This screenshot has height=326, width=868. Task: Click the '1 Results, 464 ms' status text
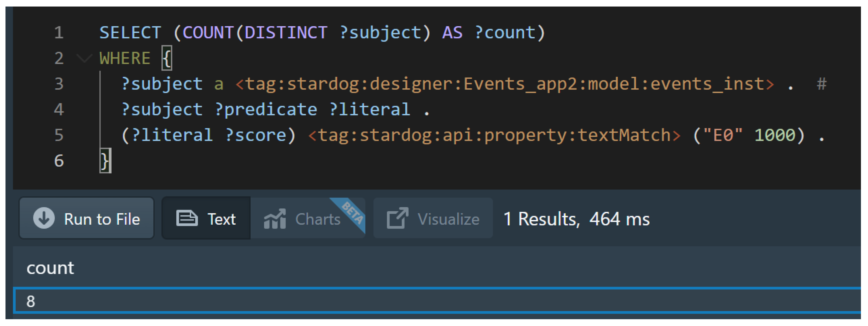click(576, 219)
